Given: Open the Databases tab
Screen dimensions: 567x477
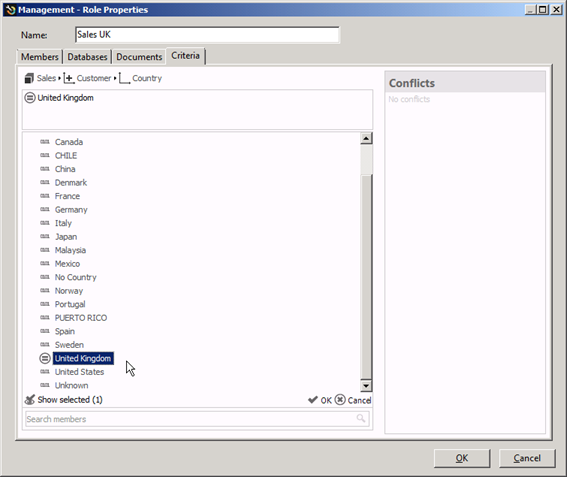Looking at the screenshot, I should pos(87,57).
